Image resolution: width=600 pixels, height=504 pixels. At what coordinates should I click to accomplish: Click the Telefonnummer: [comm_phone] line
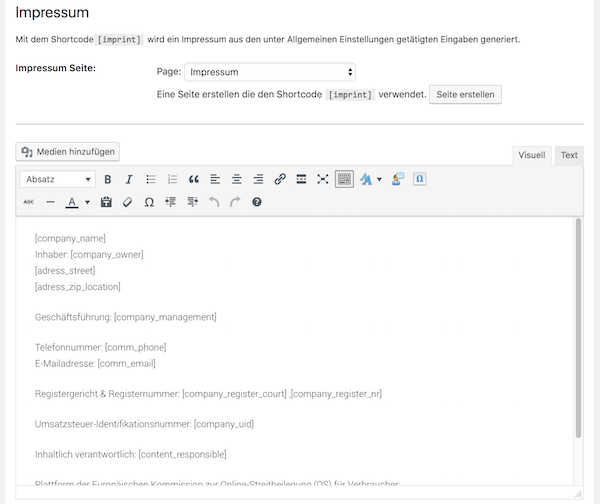click(101, 347)
